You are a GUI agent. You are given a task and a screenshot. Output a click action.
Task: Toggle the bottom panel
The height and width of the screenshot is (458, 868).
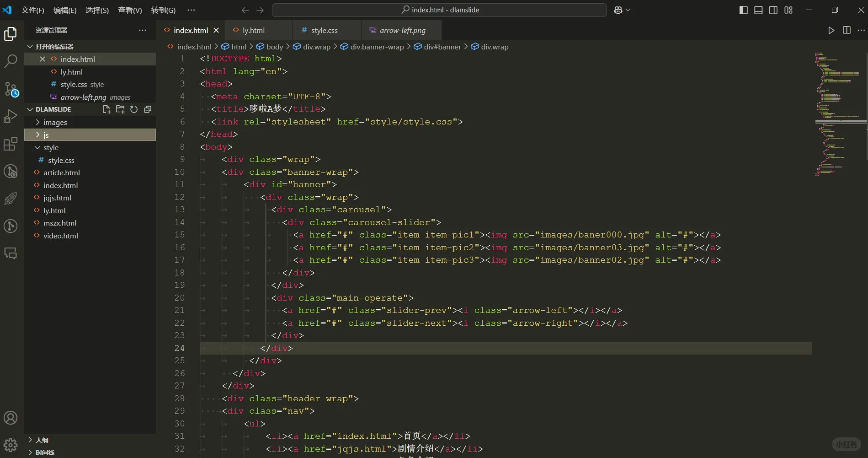[758, 10]
